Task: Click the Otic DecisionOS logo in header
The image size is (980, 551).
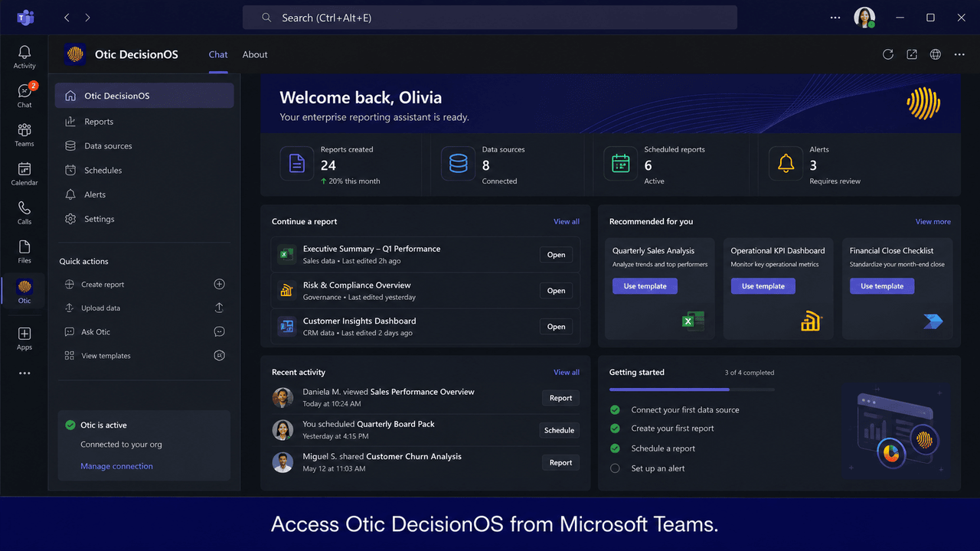Action: (75, 54)
